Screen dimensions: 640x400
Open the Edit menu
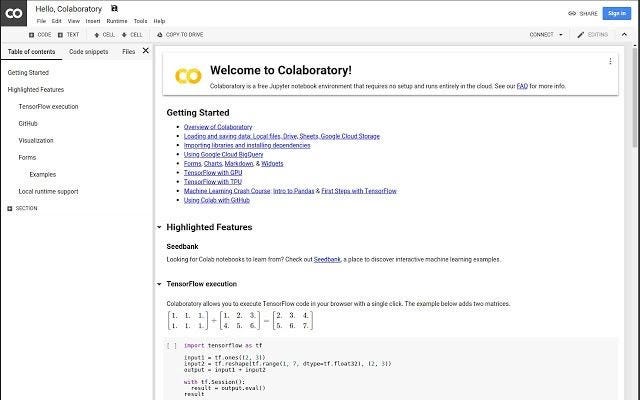point(56,21)
